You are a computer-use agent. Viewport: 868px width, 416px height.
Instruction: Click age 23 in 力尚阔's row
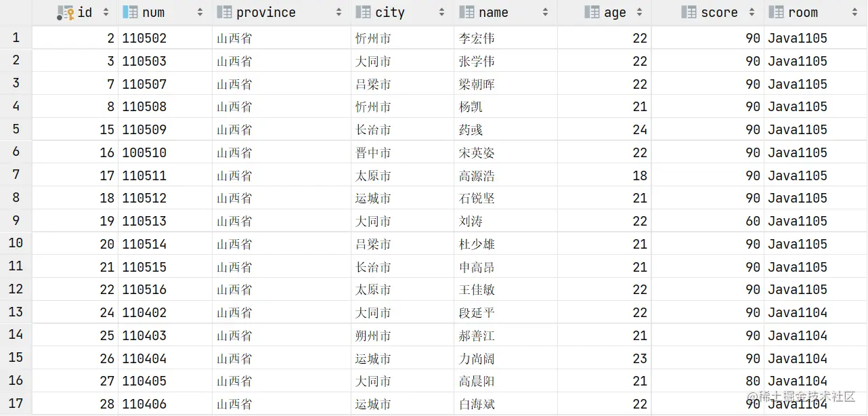640,358
